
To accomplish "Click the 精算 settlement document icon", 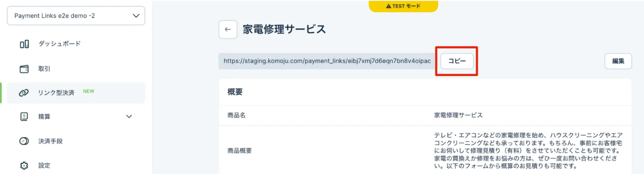I will [24, 117].
